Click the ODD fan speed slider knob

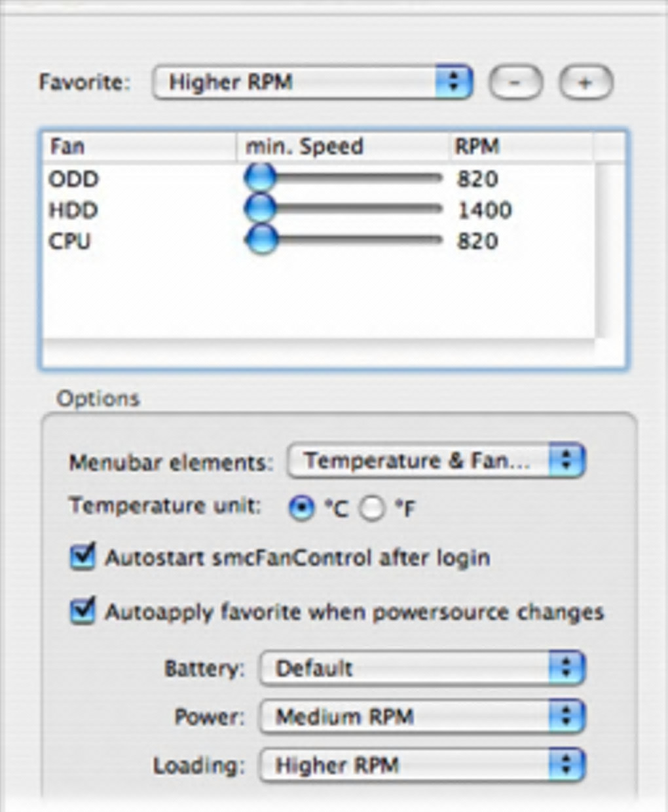coord(261,178)
